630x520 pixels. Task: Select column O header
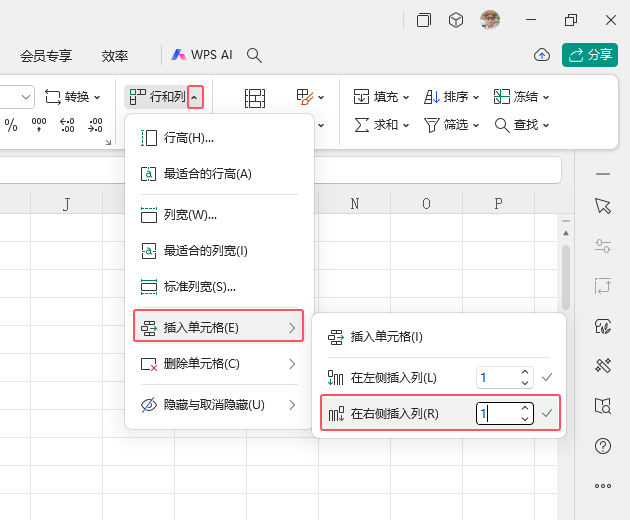click(x=426, y=204)
